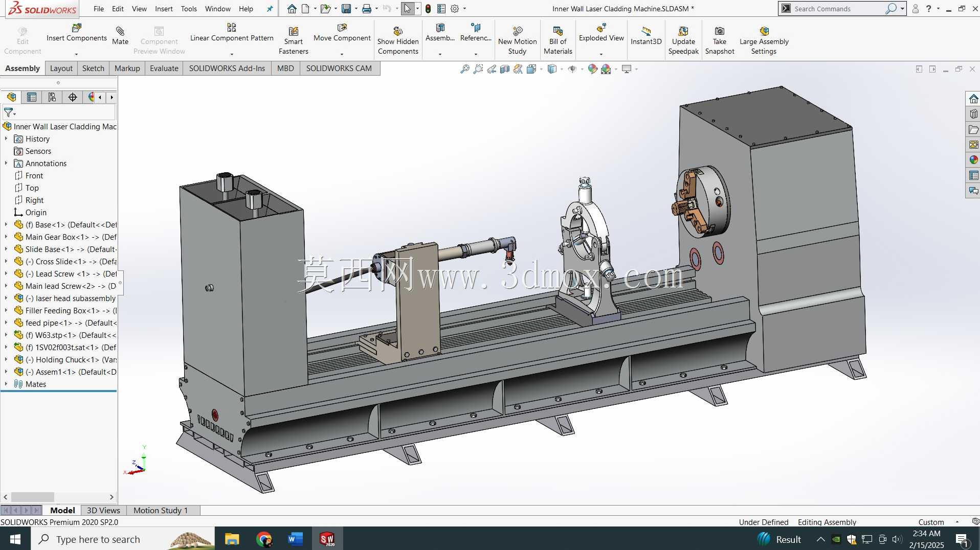The image size is (980, 550).
Task: Click the Search Commands input field
Action: tap(839, 9)
